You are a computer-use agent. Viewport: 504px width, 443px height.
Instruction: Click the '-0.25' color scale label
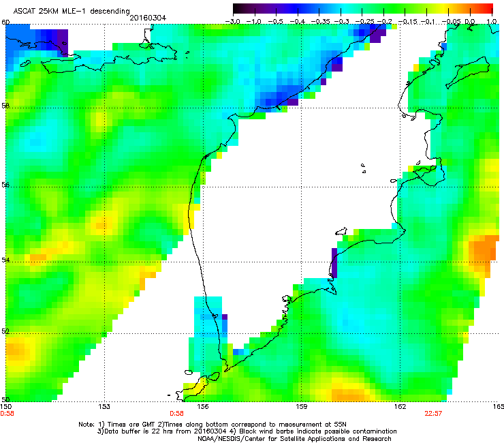tap(365, 21)
